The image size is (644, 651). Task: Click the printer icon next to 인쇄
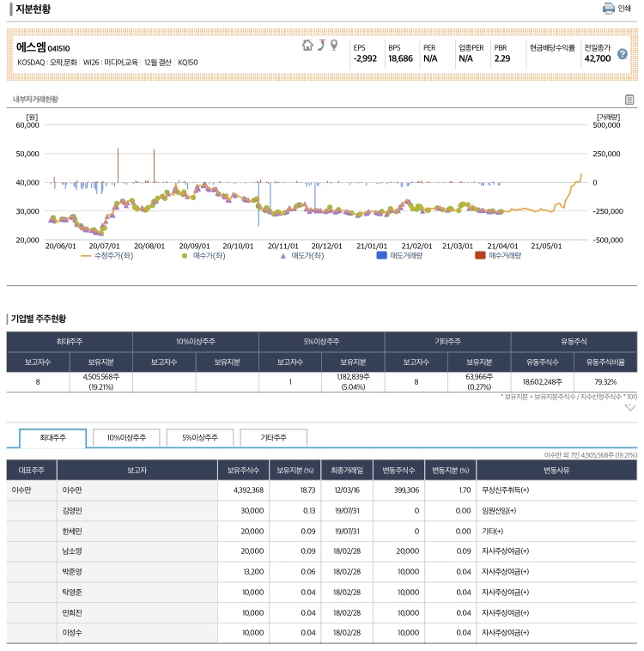[x=609, y=9]
